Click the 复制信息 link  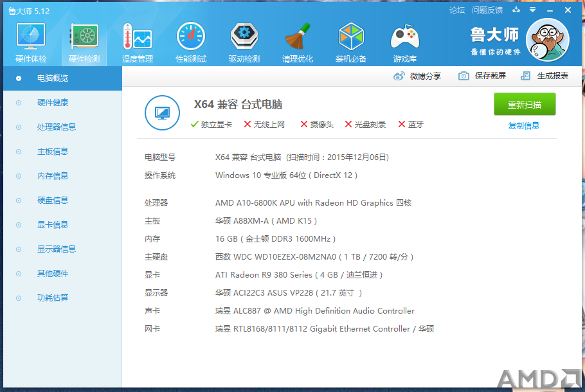click(x=524, y=126)
